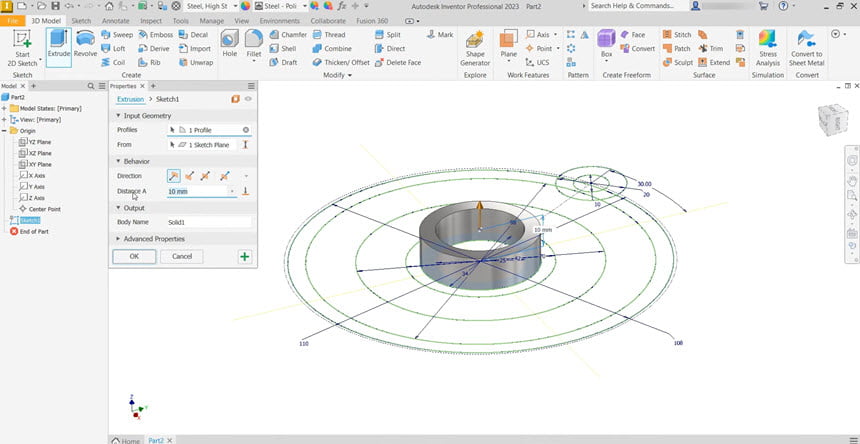Select the Thread tool
The width and height of the screenshot is (860, 444).
(329, 35)
